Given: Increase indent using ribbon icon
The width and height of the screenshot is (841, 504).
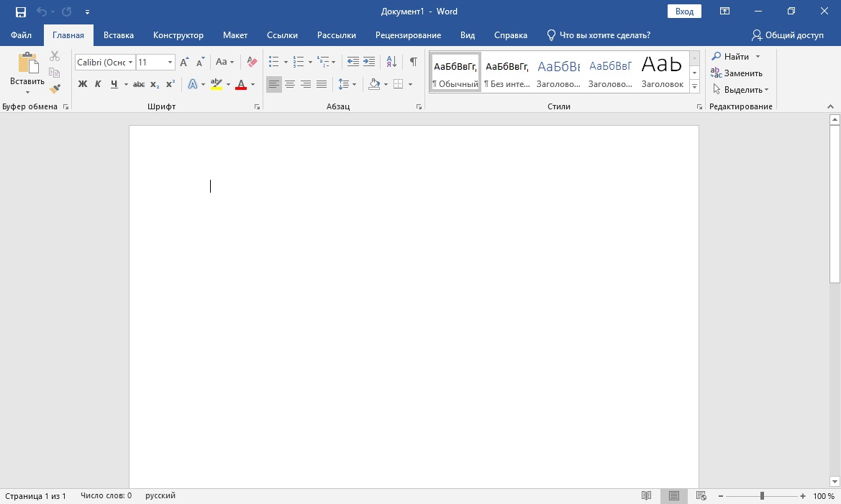Looking at the screenshot, I should (x=369, y=62).
